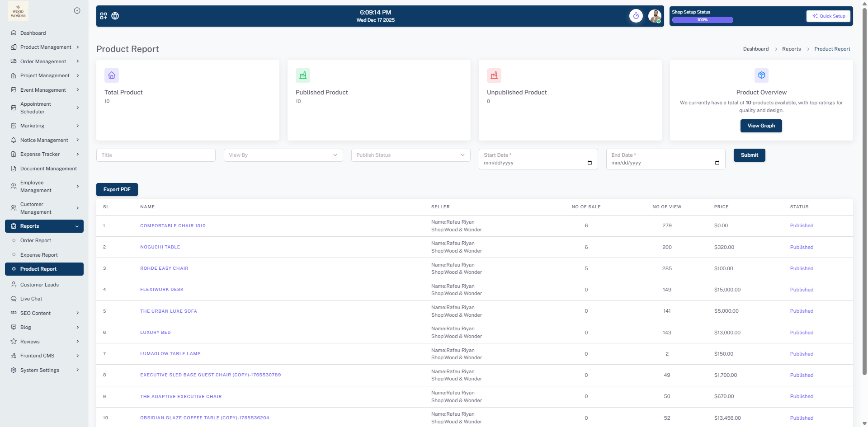868x427 pixels.
Task: Click the calendar icon in Start Date field
Action: coord(590,163)
